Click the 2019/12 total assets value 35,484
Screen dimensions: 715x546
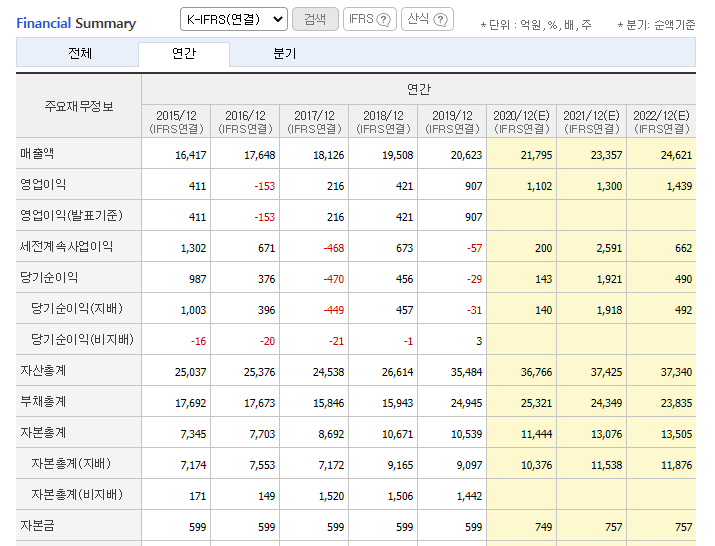pyautogui.click(x=466, y=372)
